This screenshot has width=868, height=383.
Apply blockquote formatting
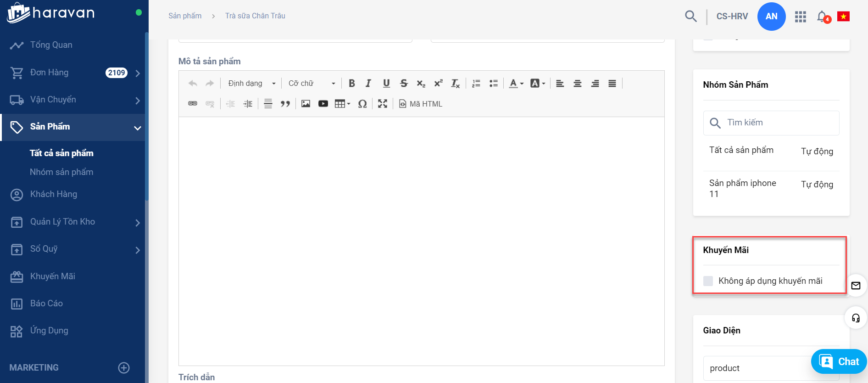(285, 104)
